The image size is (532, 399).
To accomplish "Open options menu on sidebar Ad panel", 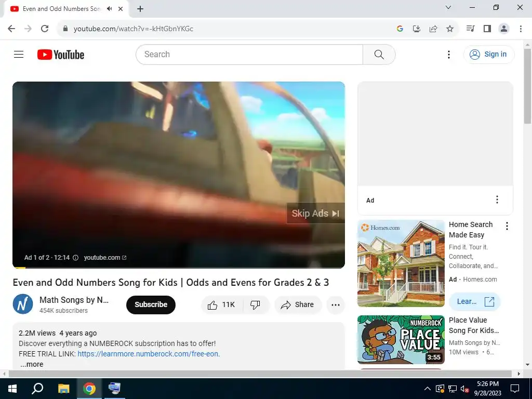I will tap(497, 199).
